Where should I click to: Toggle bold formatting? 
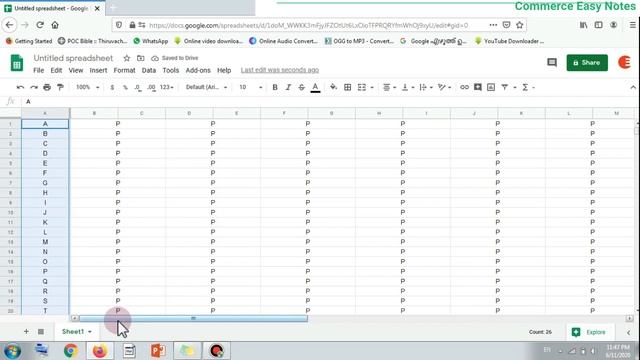(275, 87)
